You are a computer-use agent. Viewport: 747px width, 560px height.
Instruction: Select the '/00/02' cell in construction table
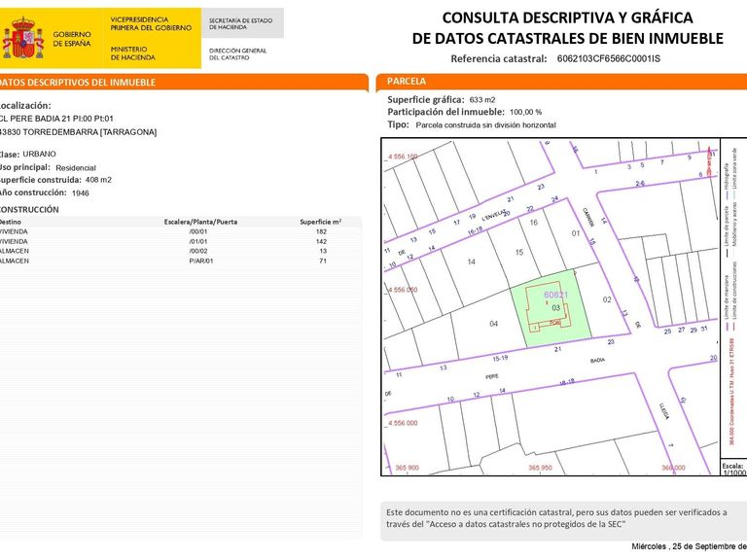point(198,251)
